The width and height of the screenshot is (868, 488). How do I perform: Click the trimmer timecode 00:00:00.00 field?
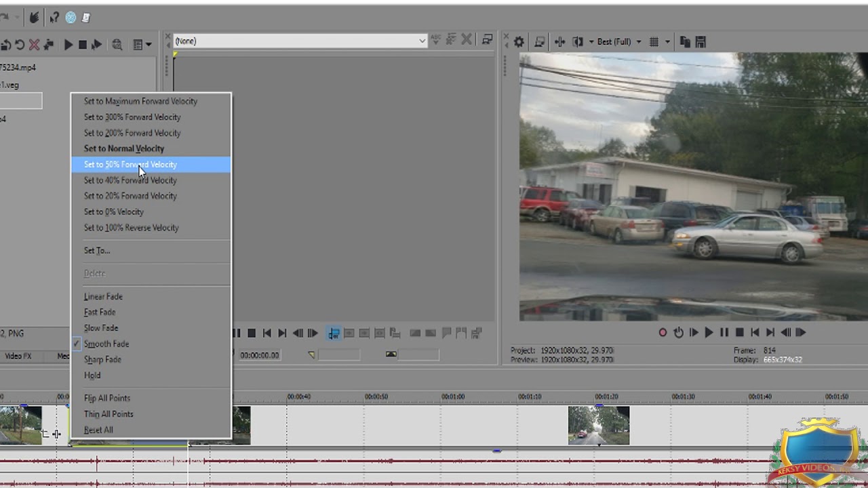259,354
